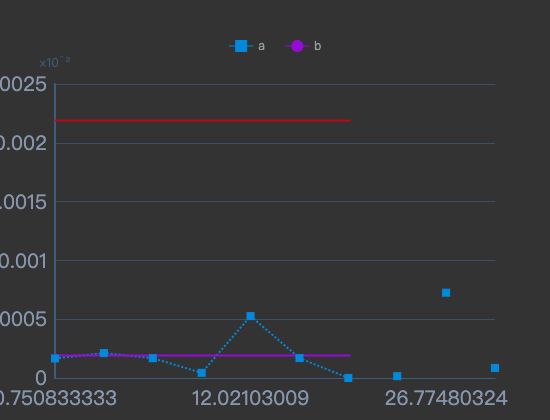Click the ×10 exponent label above y-axis
The width and height of the screenshot is (550, 420).
(55, 62)
